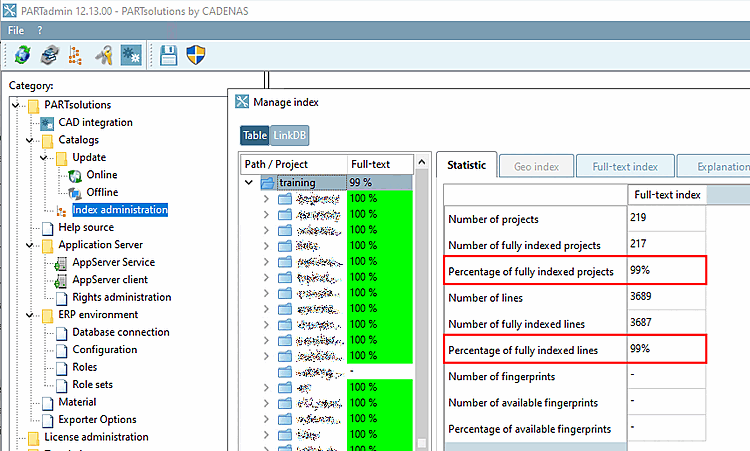Collapse the Application Server node
The width and height of the screenshot is (750, 451).
pyautogui.click(x=30, y=245)
